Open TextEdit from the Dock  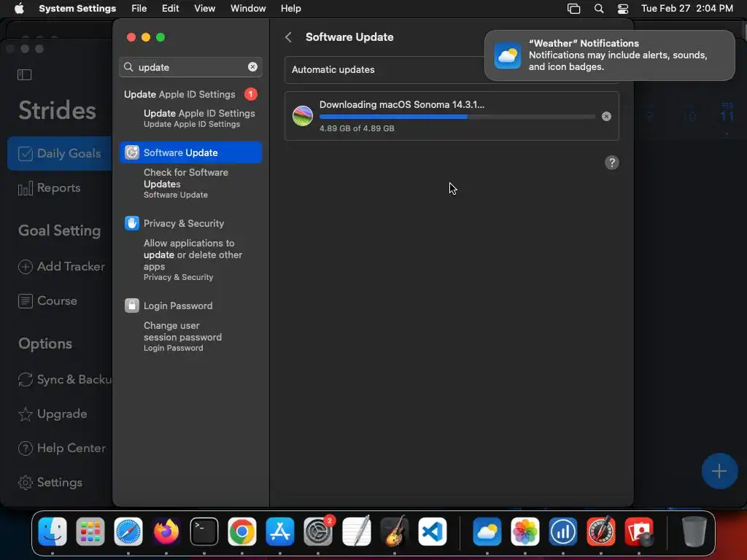point(356,532)
